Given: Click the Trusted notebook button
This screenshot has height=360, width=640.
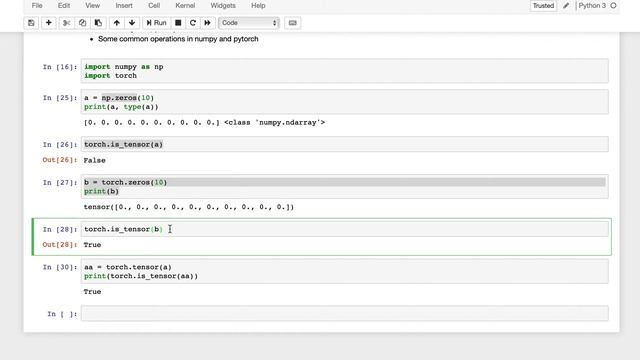Looking at the screenshot, I should (x=543, y=6).
